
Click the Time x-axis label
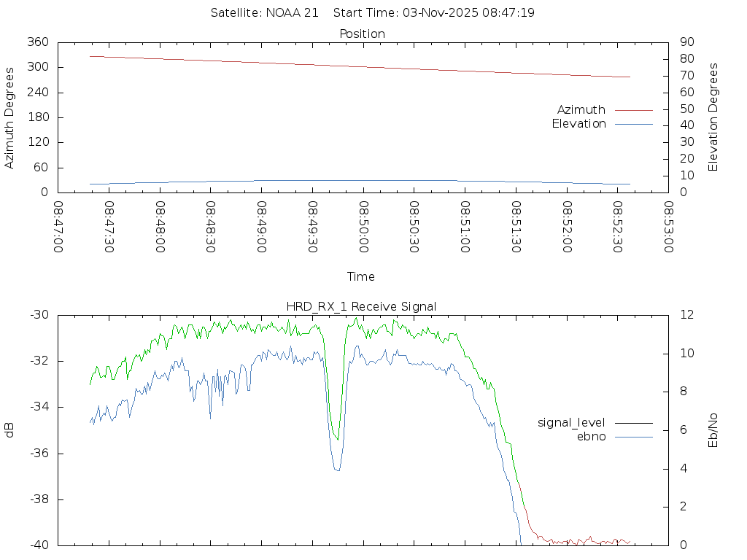(x=361, y=276)
